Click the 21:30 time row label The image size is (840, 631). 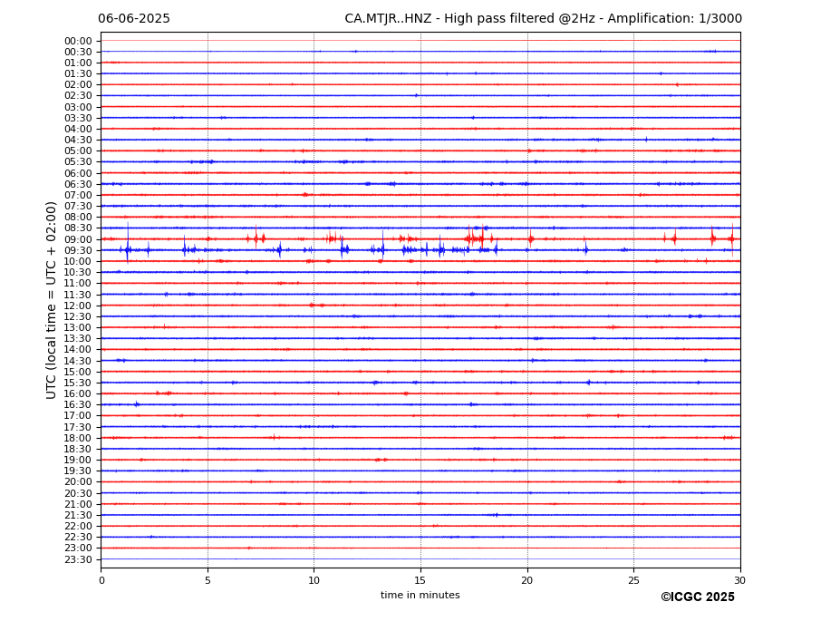point(78,516)
